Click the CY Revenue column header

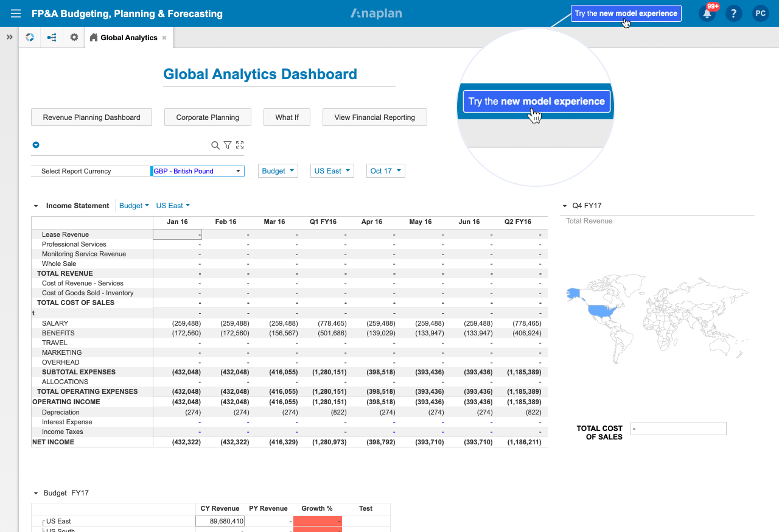click(x=220, y=508)
